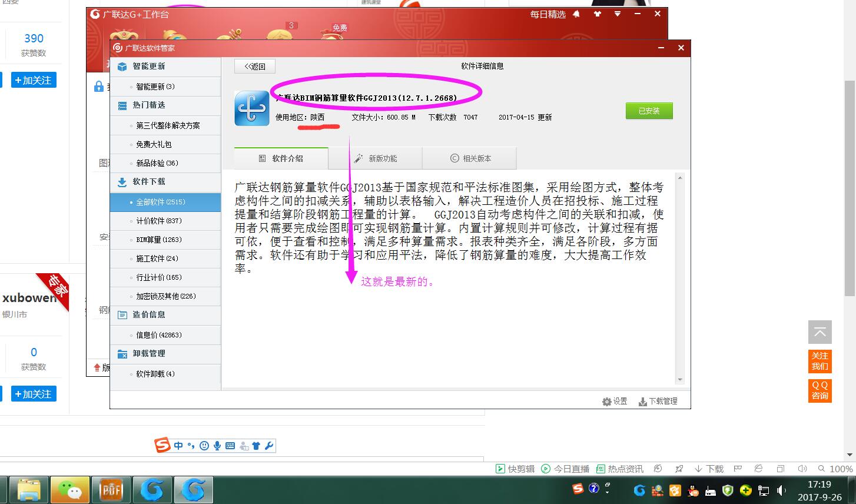Screen dimensions: 856x504
Task: Open 下载管理 download manager
Action: [x=658, y=401]
